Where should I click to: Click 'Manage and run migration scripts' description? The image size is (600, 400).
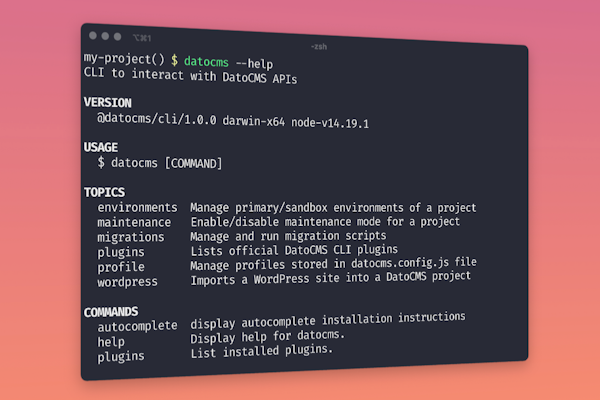click(x=288, y=236)
